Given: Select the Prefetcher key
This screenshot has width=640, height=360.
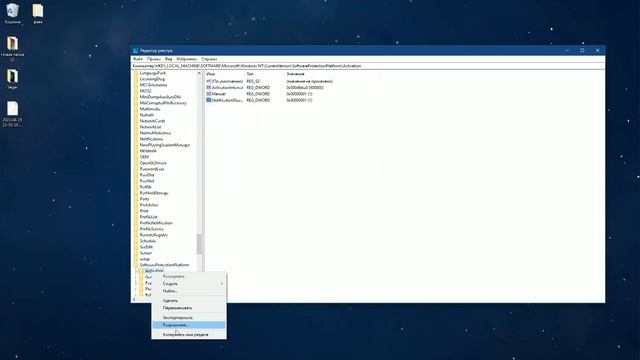Looking at the screenshot, I should (x=149, y=205).
